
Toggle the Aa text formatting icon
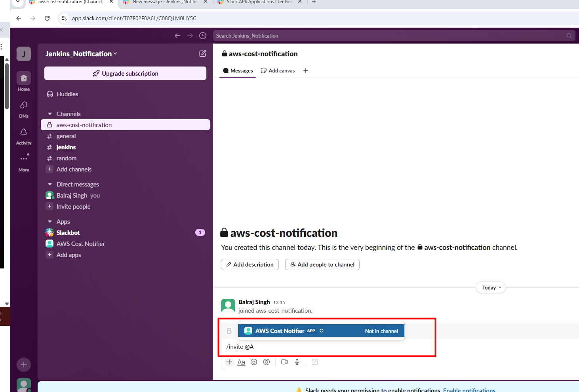(241, 362)
